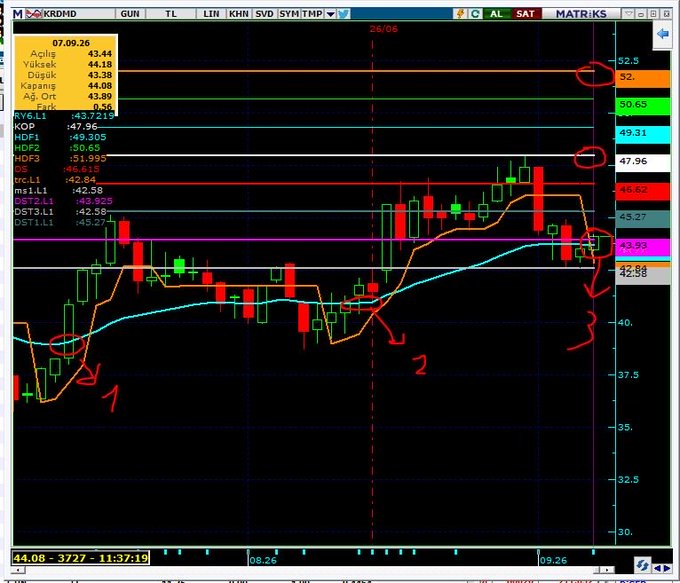The width and height of the screenshot is (680, 583).
Task: Click the blue previous triangle at bottom right
Action: (x=657, y=568)
